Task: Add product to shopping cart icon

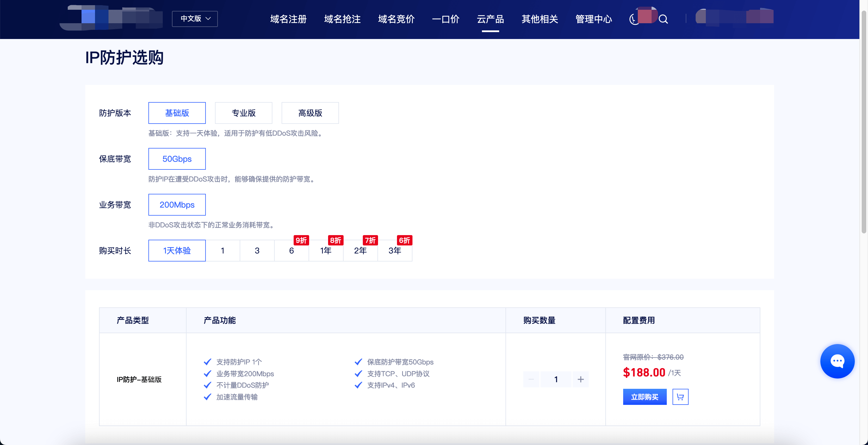Action: click(x=680, y=397)
